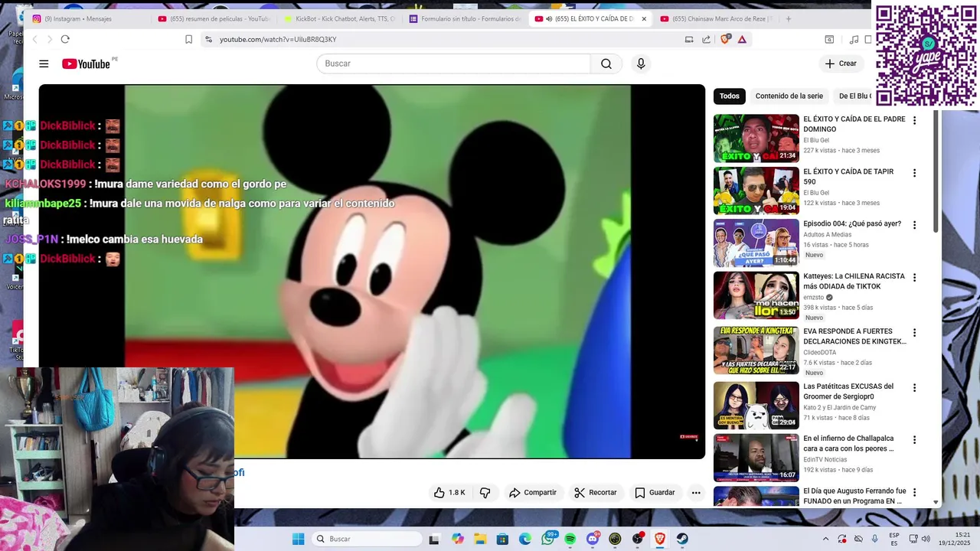Click the Recortar clip button
The image size is (980, 551).
coord(596,493)
